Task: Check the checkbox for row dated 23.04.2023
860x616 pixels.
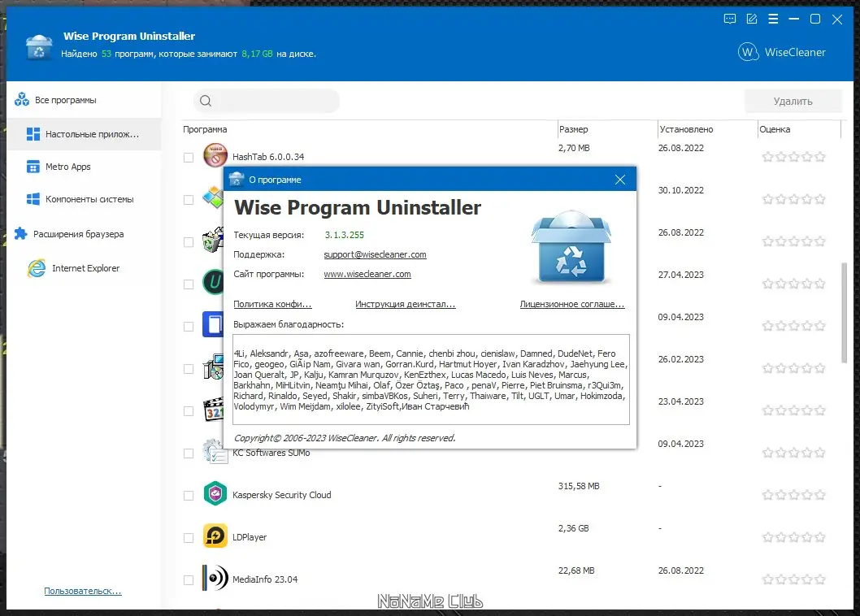Action: (189, 411)
